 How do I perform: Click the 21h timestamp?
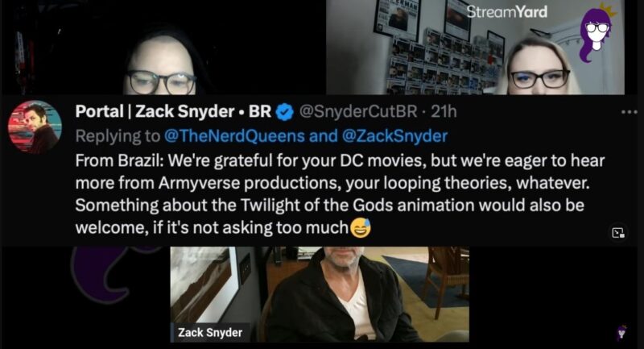[x=444, y=111]
